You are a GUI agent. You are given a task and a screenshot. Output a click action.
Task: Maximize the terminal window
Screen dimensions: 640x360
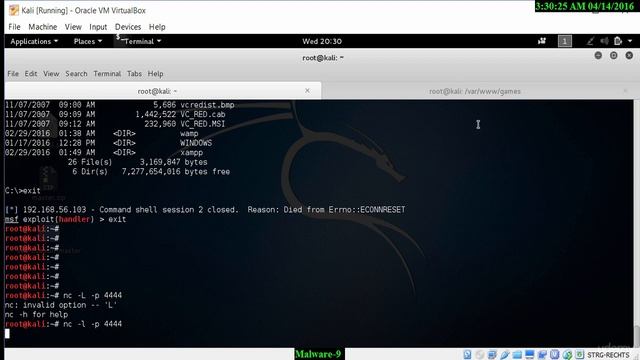pyautogui.click(x=613, y=56)
